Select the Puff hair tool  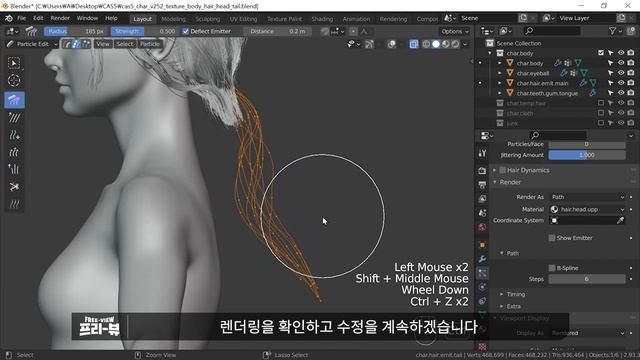pyautogui.click(x=14, y=169)
